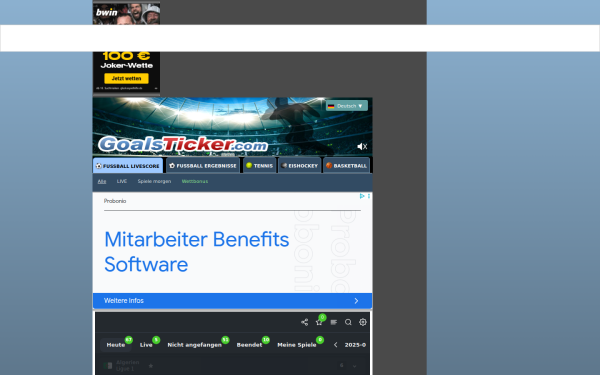This screenshot has height=375, width=600.
Task: Open favorites via the star icon with badge
Action: click(319, 322)
